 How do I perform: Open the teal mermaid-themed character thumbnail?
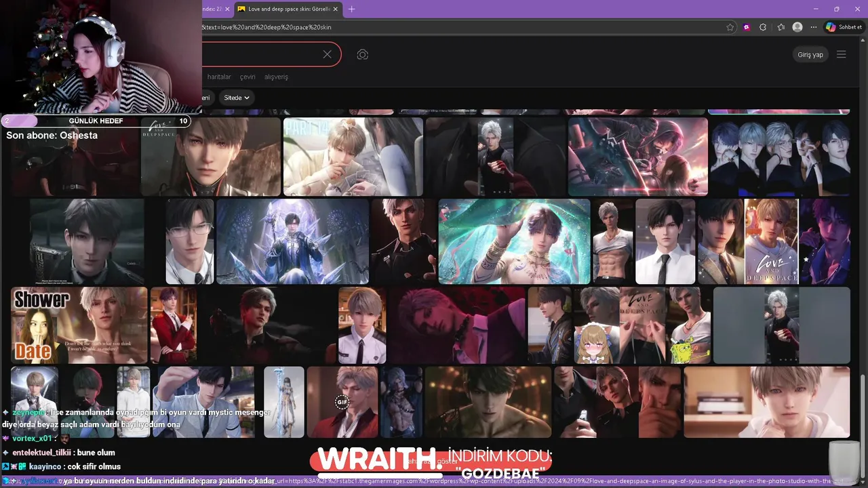coord(515,241)
